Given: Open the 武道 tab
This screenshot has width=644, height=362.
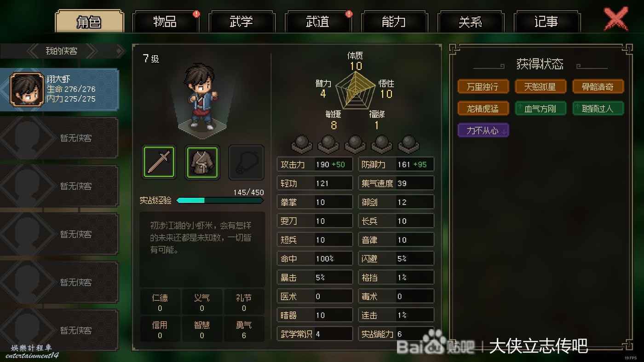Looking at the screenshot, I should point(318,22).
